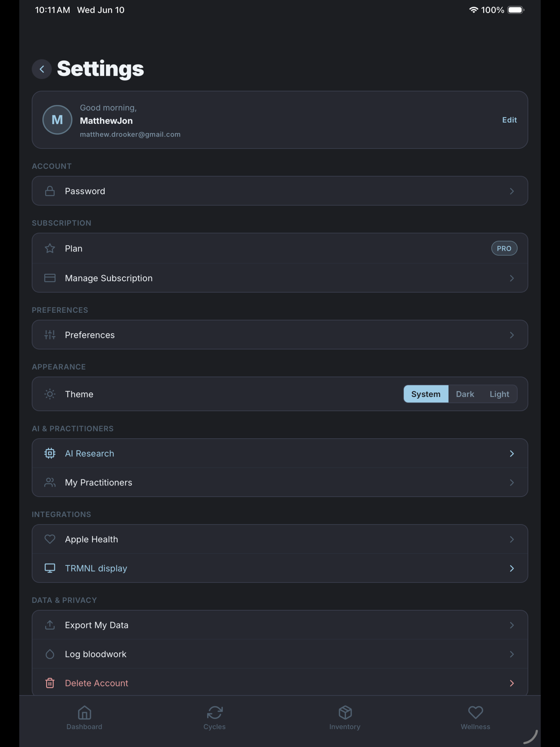Click the AI Research chip icon
The height and width of the screenshot is (747, 560).
[x=50, y=453]
